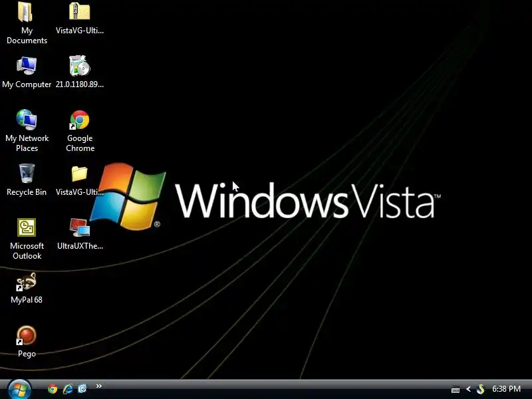Viewport: 532px width, 399px height.
Task: Click the green tray icon beside the clock
Action: click(480, 389)
